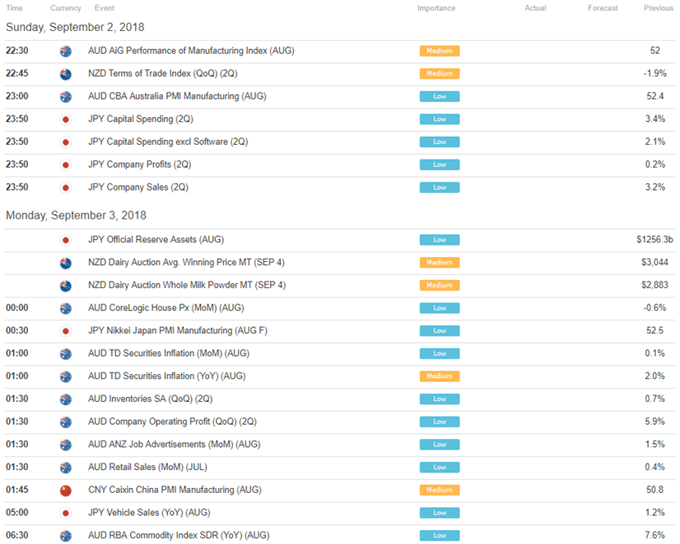Click the 22:45 time entry

click(17, 73)
